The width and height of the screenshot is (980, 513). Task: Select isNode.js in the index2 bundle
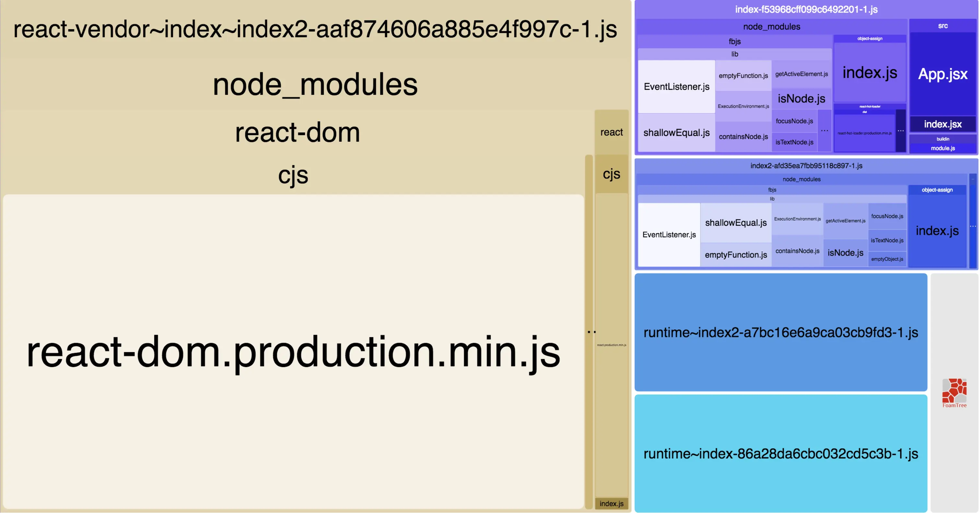845,253
